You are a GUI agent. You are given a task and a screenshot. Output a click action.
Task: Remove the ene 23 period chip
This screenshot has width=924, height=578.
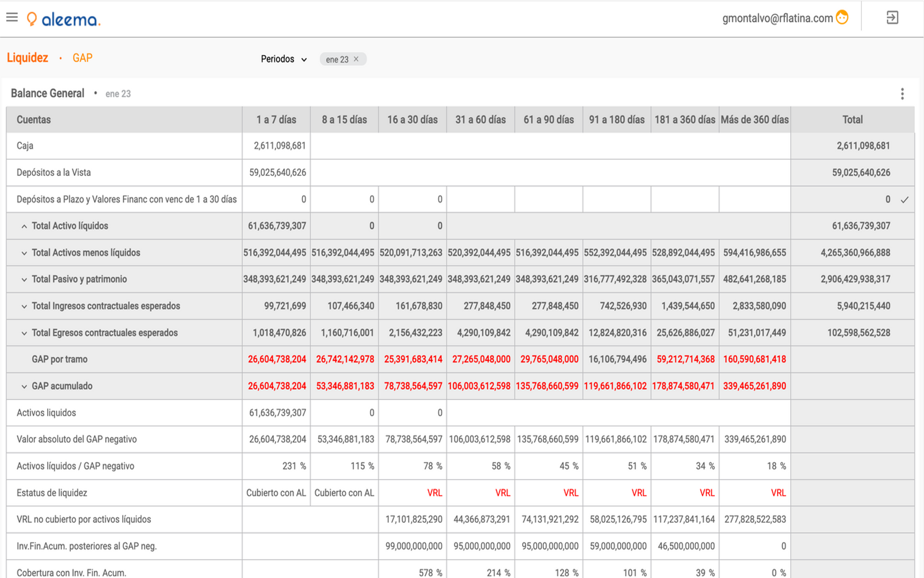(356, 59)
